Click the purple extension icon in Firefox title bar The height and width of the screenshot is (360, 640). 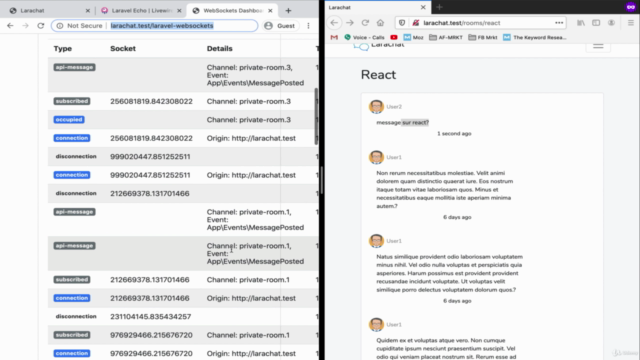tap(630, 7)
